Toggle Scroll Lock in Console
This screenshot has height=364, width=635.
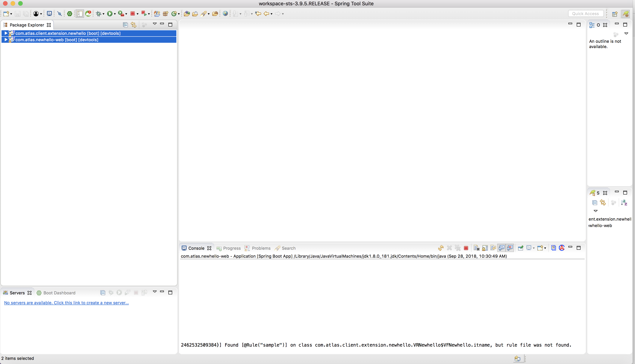[485, 248]
